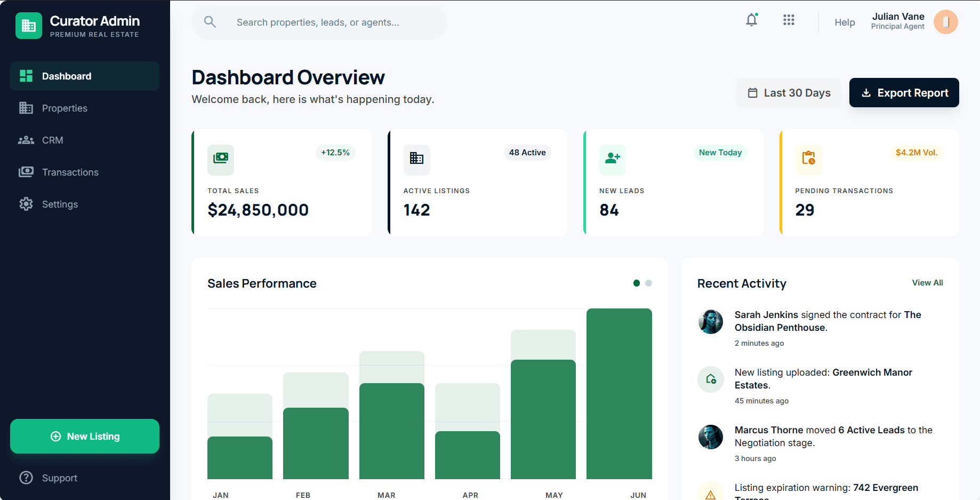Open the Last 30 Days date filter

point(789,92)
